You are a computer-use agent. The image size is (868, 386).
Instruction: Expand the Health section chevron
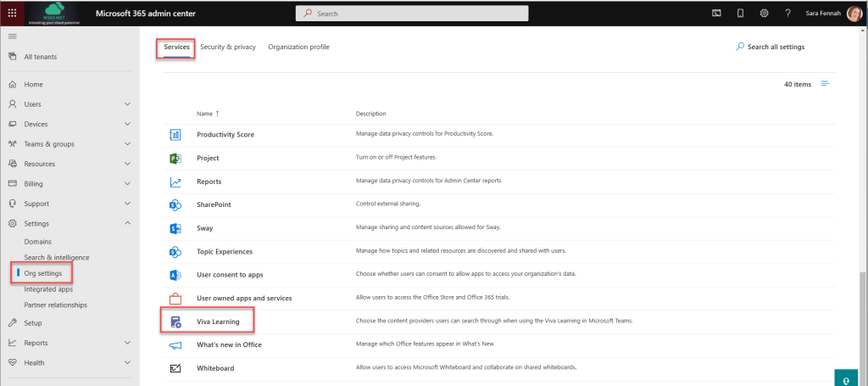coord(127,363)
